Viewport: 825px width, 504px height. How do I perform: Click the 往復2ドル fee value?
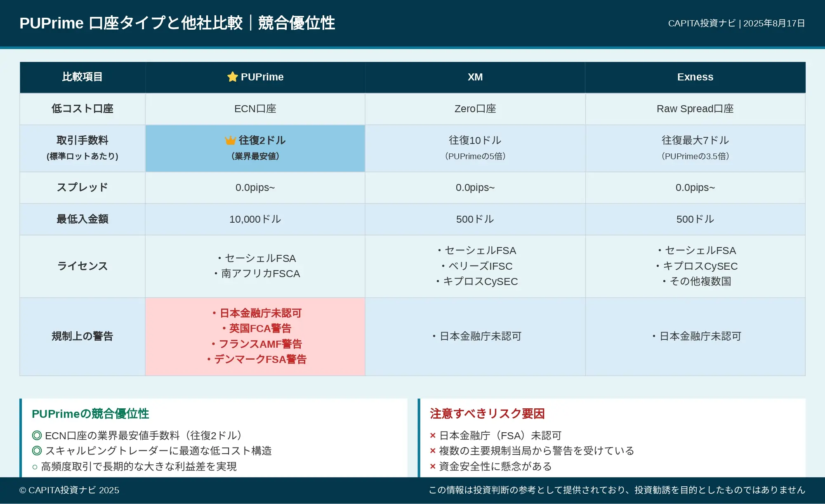tap(262, 141)
